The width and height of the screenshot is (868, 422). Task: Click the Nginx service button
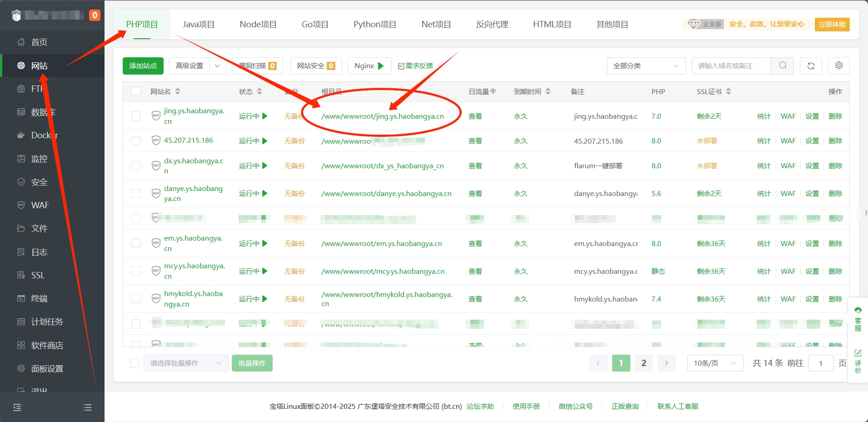point(369,66)
